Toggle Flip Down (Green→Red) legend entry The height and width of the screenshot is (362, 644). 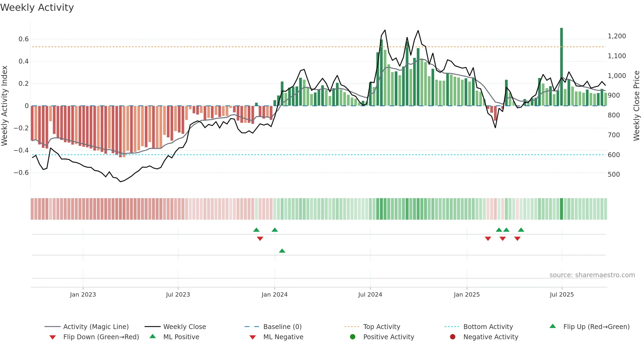(94, 337)
